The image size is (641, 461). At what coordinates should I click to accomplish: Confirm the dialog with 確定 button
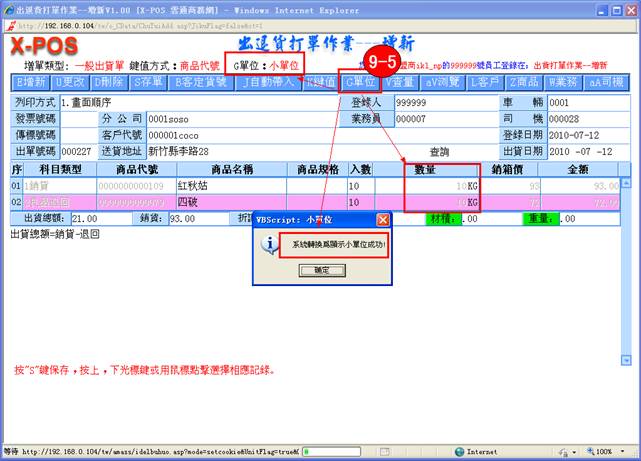[x=321, y=270]
